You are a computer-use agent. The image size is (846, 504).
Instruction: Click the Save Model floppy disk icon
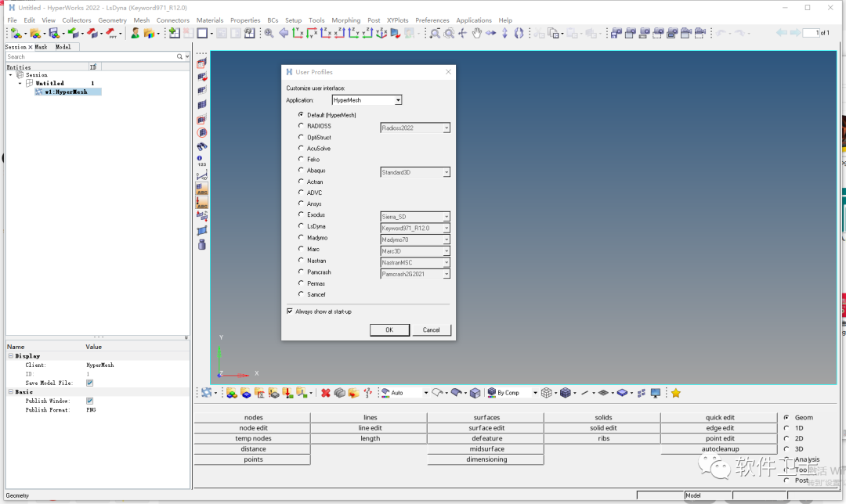(x=54, y=34)
